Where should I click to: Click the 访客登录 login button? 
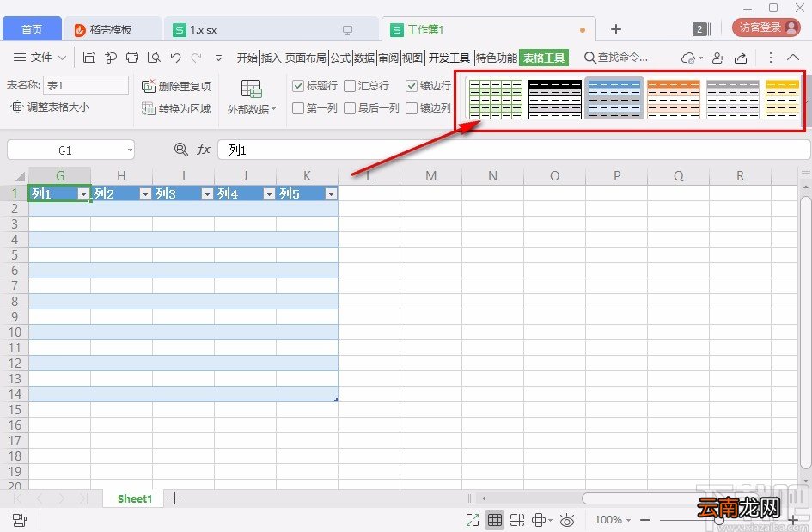point(766,28)
